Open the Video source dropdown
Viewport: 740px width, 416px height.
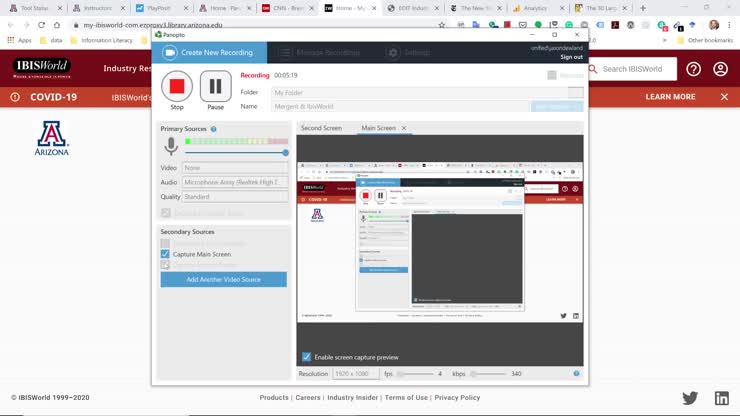(235, 168)
